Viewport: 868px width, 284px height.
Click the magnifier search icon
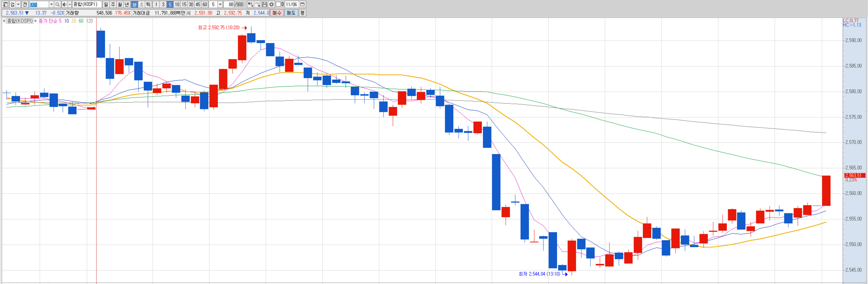[57, 4]
